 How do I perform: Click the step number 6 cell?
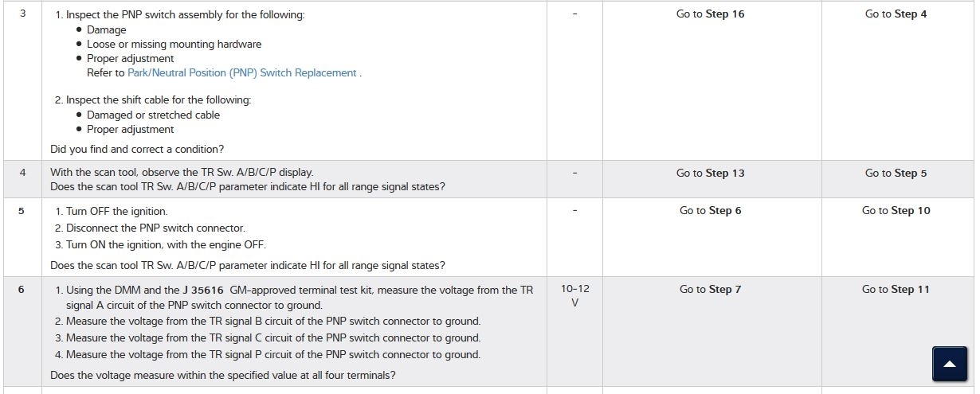point(22,290)
